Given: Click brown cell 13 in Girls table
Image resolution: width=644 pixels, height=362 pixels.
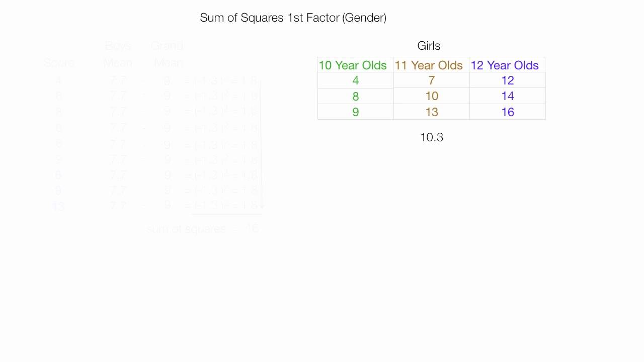Looking at the screenshot, I should click(x=432, y=112).
